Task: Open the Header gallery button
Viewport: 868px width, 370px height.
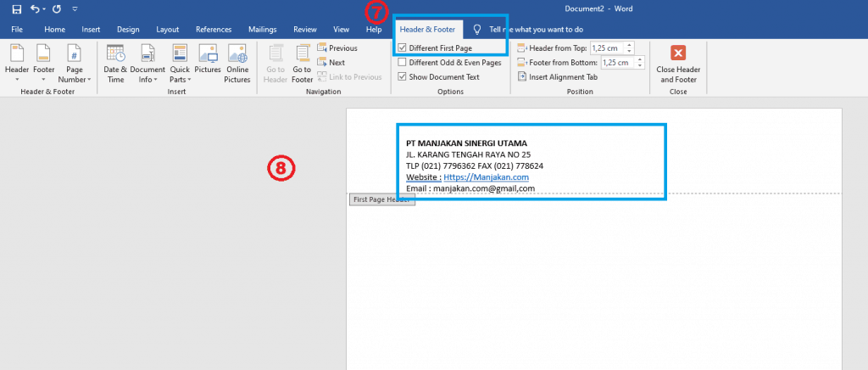Action: tap(17, 63)
